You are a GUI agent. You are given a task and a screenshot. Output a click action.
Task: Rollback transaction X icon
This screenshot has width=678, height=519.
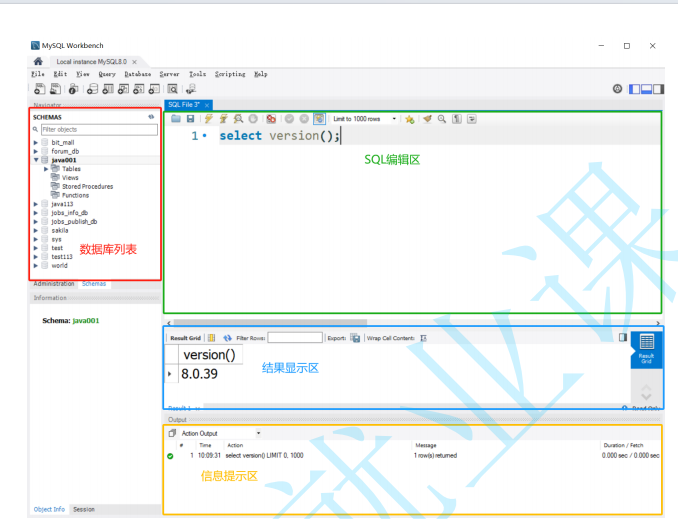304,119
